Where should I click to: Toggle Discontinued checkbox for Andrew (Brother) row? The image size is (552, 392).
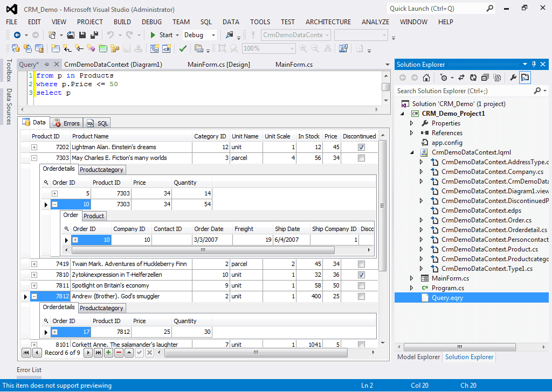[361, 296]
